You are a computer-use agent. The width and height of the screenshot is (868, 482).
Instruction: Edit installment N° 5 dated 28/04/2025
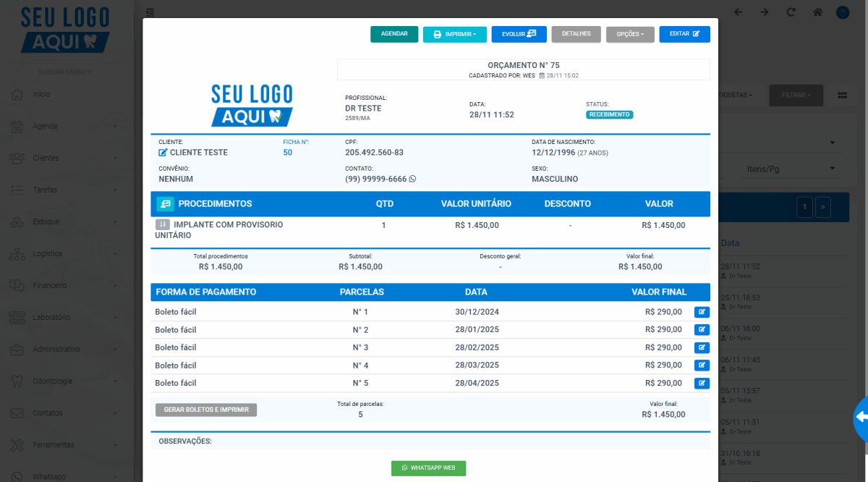click(702, 384)
